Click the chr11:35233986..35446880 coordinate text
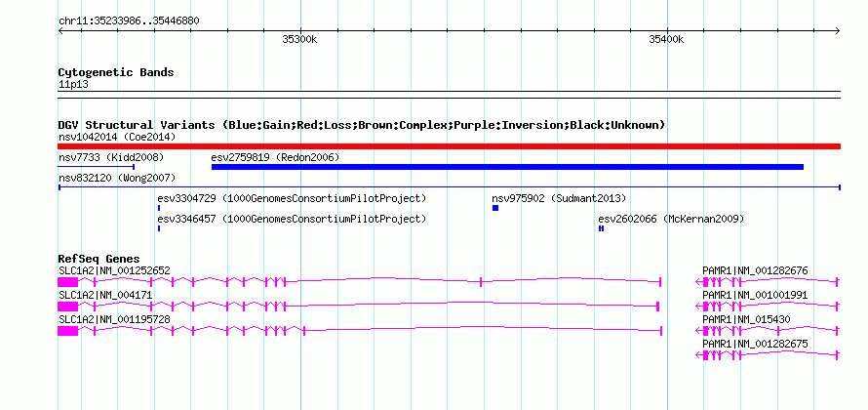The height and width of the screenshot is (410, 868). (129, 21)
